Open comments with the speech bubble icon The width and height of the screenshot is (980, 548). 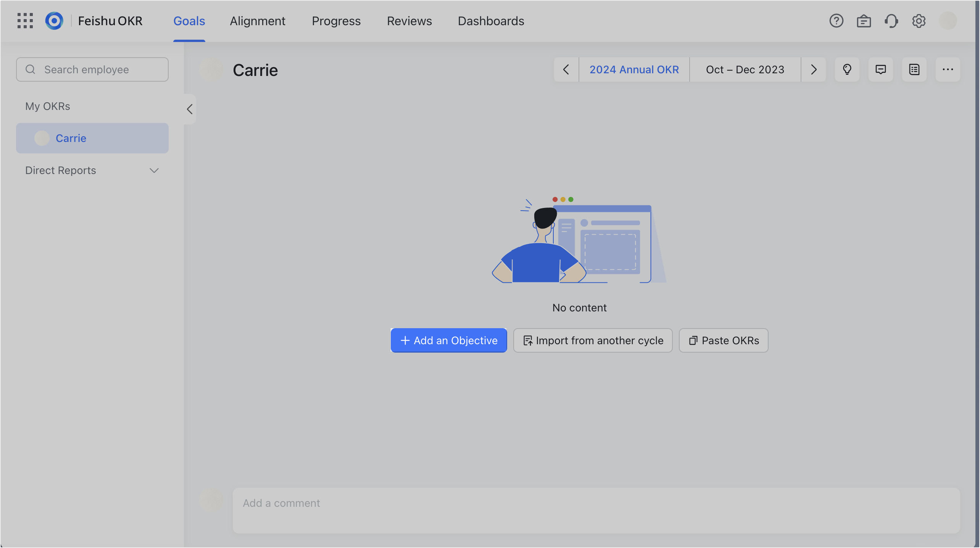click(x=881, y=69)
